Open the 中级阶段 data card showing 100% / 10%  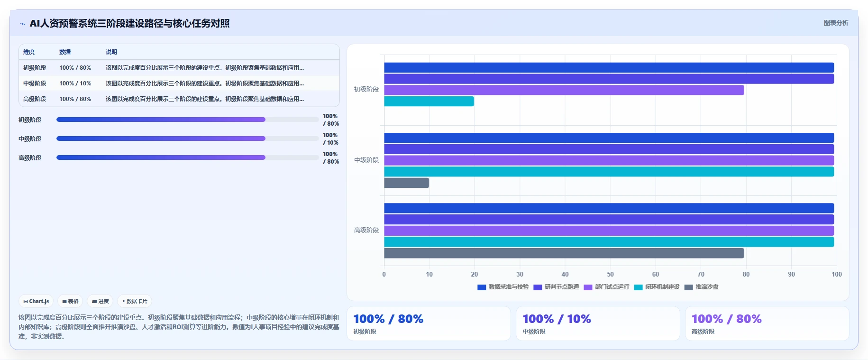[x=598, y=323]
